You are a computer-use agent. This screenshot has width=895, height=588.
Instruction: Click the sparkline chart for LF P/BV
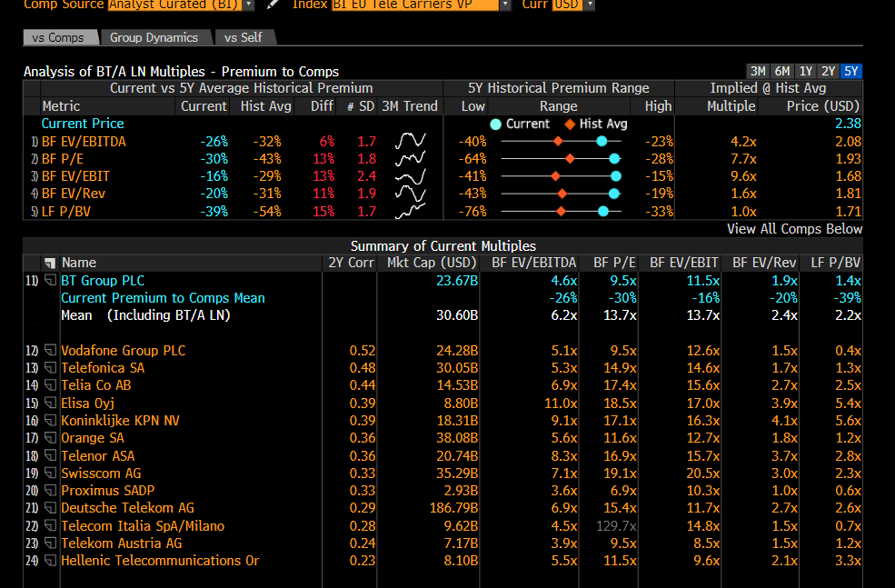411,211
